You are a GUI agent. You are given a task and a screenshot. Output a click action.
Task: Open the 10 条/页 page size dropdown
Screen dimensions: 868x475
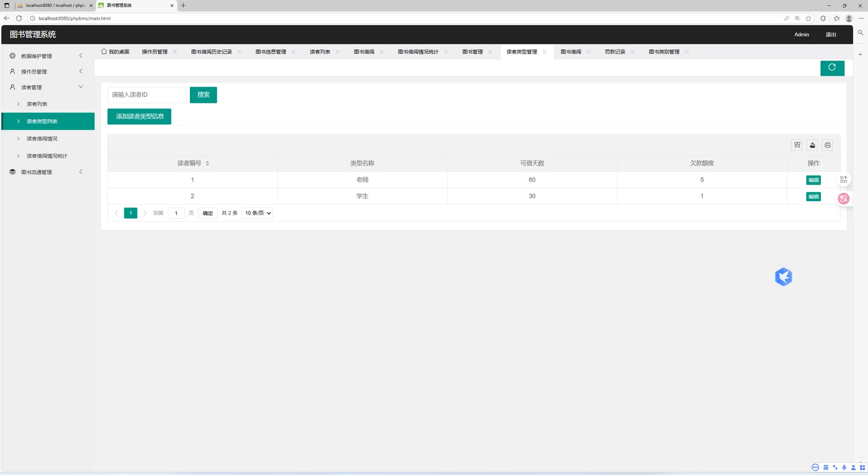258,213
